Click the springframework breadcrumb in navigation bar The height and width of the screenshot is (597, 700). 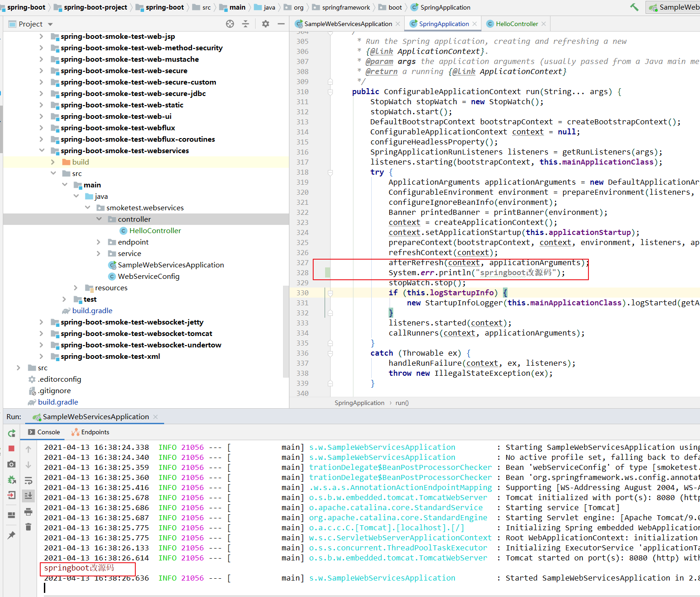click(x=346, y=7)
